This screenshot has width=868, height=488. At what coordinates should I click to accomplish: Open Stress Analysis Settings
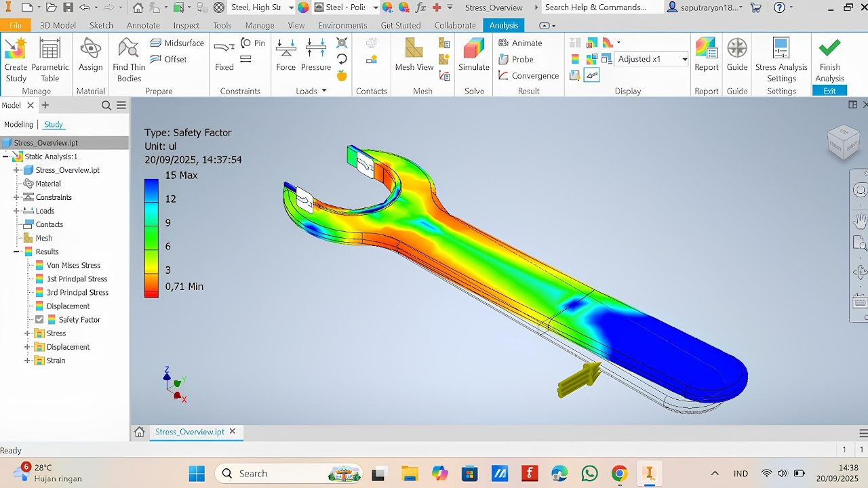pyautogui.click(x=781, y=60)
